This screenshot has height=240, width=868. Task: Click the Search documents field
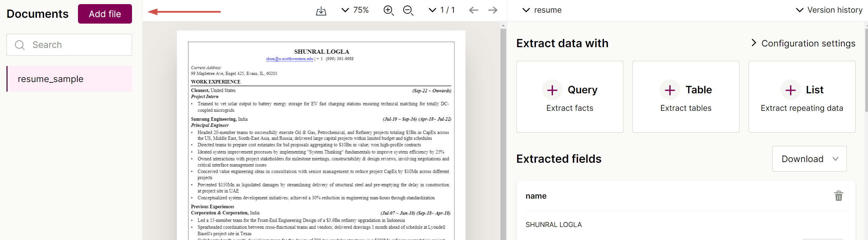point(69,45)
